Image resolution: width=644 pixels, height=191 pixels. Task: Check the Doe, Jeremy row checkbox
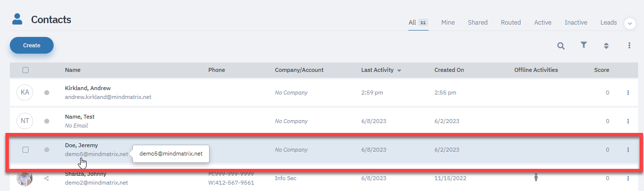coord(26,150)
